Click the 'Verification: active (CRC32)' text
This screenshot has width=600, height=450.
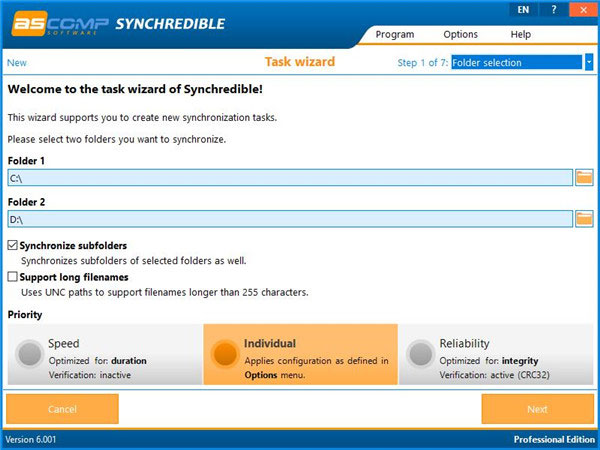[494, 375]
